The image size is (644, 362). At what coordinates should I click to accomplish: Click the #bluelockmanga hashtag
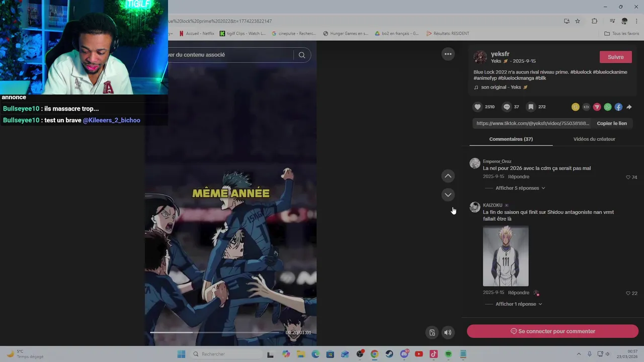coord(517,78)
